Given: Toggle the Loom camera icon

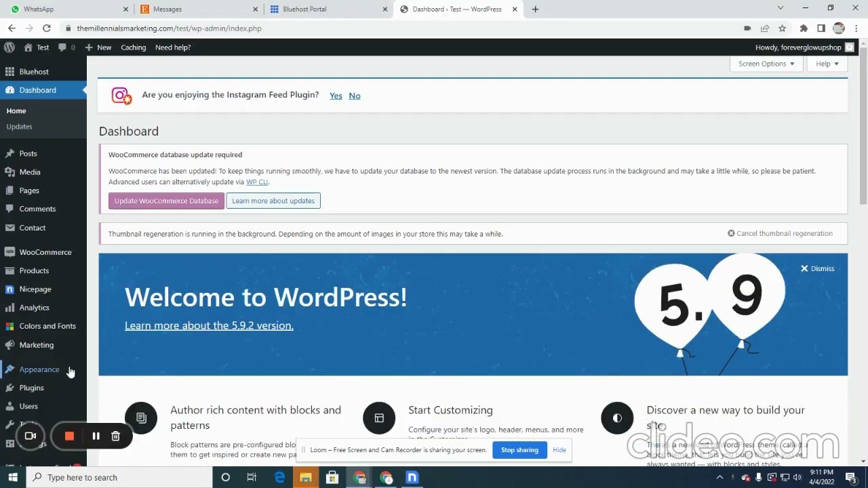Looking at the screenshot, I should point(31,436).
